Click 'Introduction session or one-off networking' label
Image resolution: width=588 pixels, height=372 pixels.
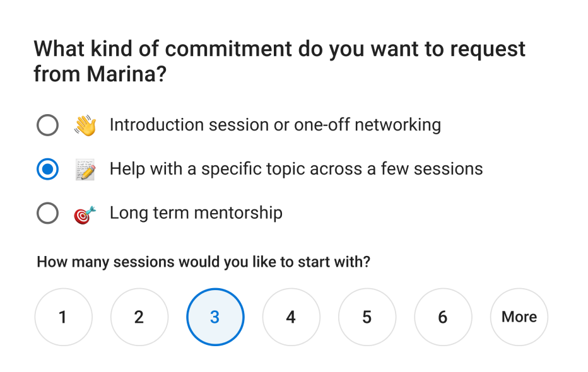click(x=275, y=125)
